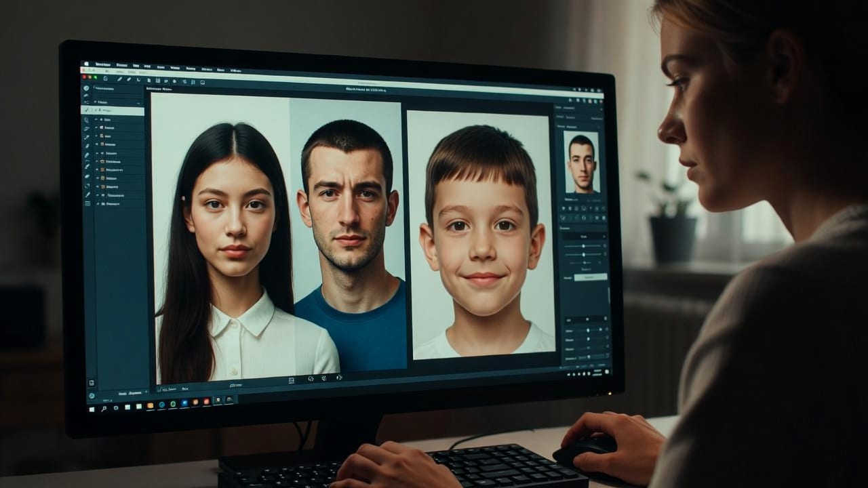
Task: Open the green circular taskbar app
Action: (x=172, y=405)
